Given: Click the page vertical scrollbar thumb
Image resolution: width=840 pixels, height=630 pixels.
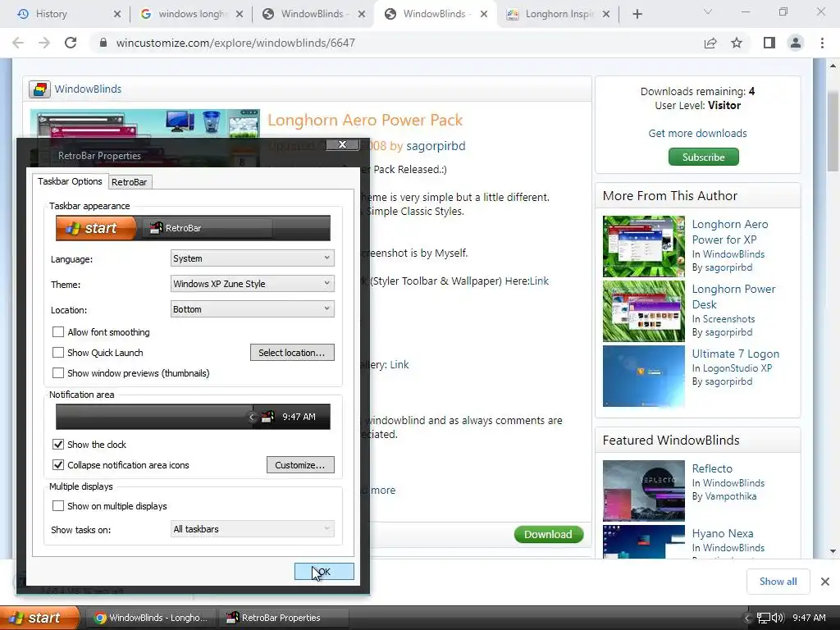Looking at the screenshot, I should pyautogui.click(x=833, y=131).
